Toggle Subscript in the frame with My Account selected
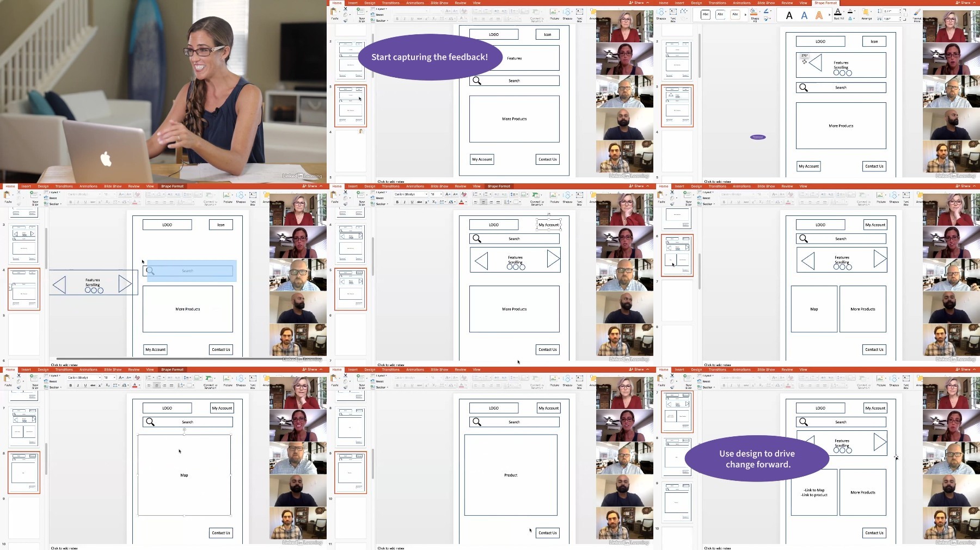 coord(434,202)
